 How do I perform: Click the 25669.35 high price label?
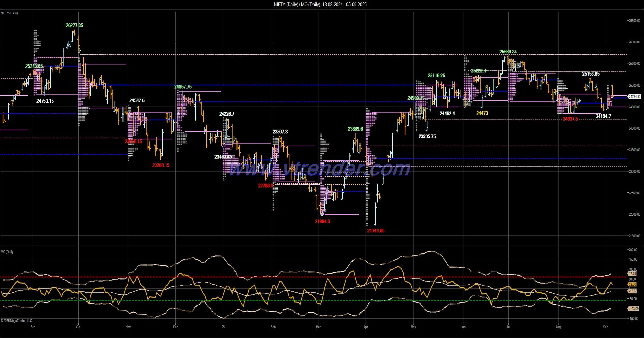point(508,52)
